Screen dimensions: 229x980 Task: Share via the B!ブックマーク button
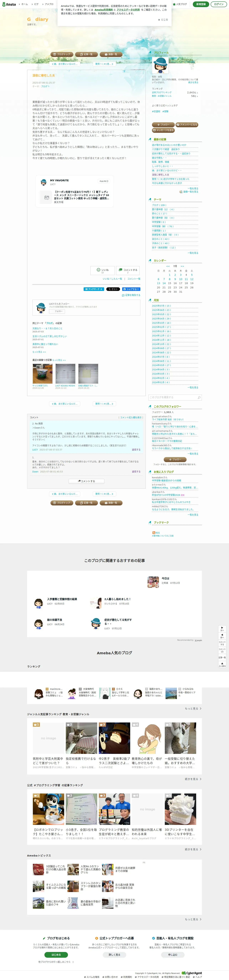point(94,289)
